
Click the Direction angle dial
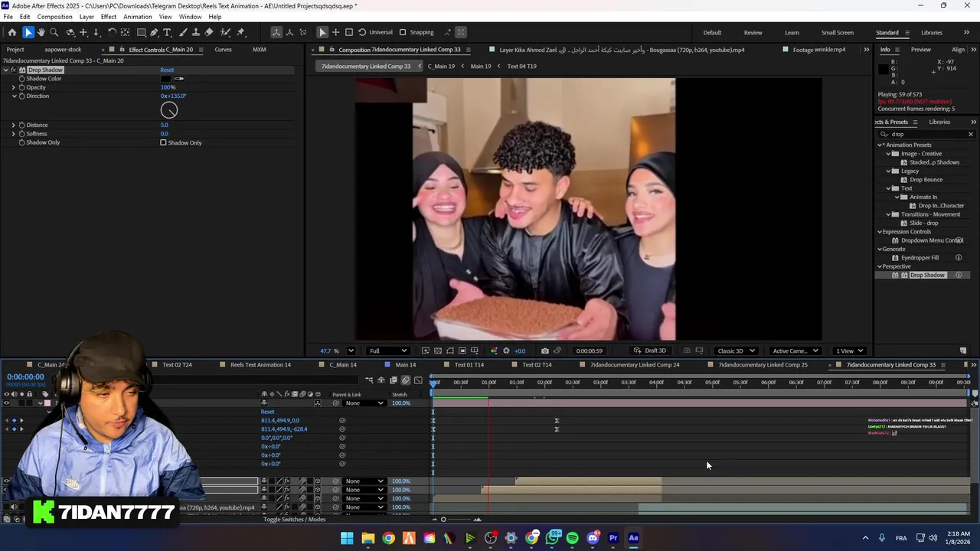(x=169, y=111)
